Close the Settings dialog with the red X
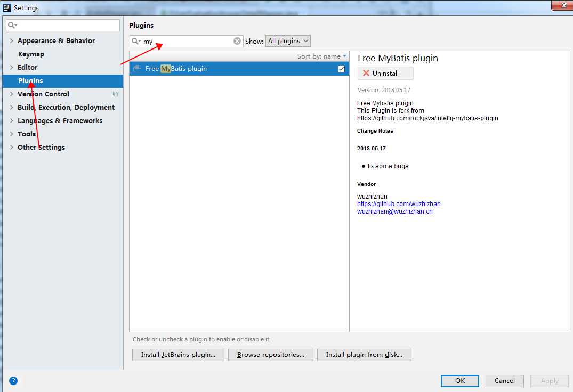573x392 pixels. tap(563, 5)
